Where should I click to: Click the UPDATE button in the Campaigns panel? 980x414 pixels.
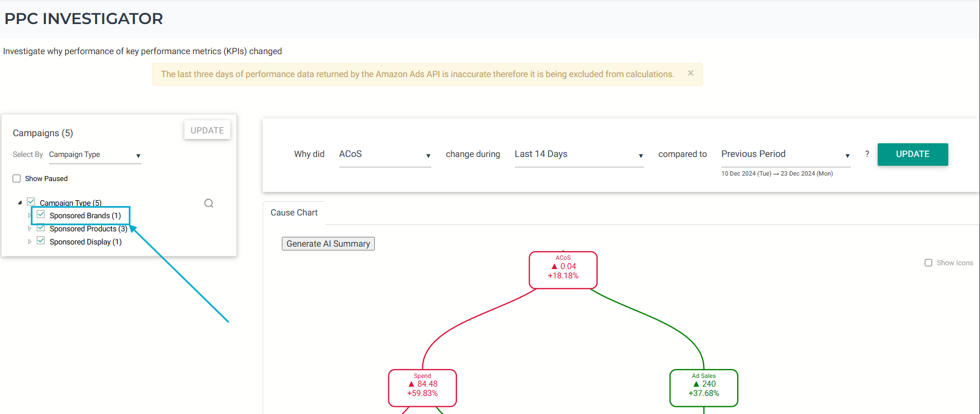click(x=207, y=130)
